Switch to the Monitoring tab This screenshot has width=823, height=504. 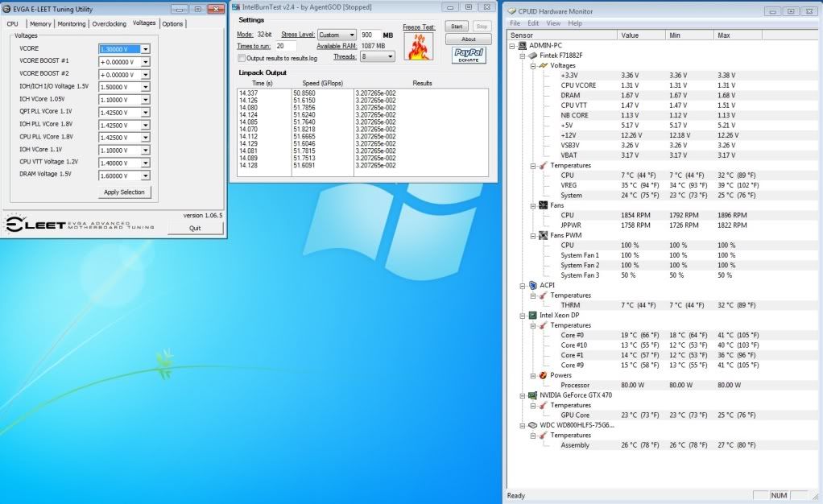72,23
